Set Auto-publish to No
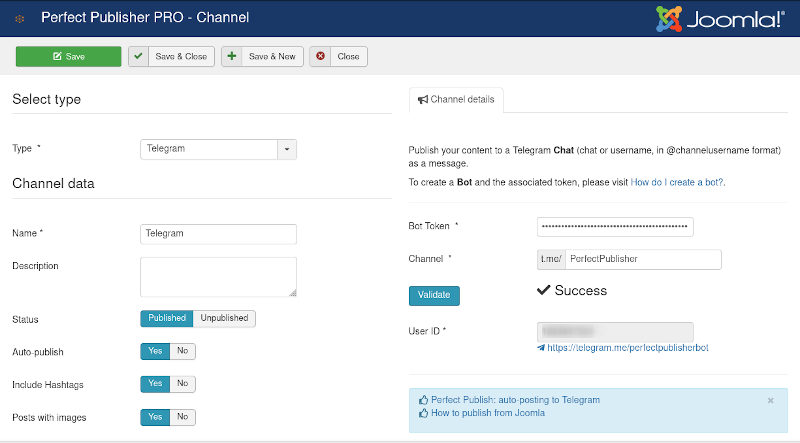 [x=183, y=351]
